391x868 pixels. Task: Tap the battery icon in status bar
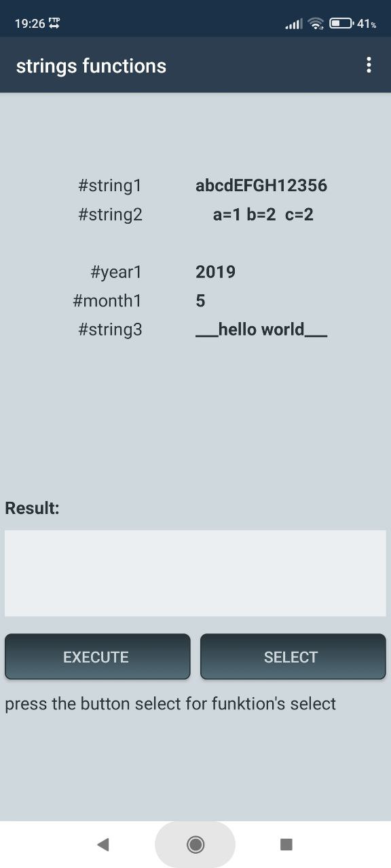(x=342, y=24)
